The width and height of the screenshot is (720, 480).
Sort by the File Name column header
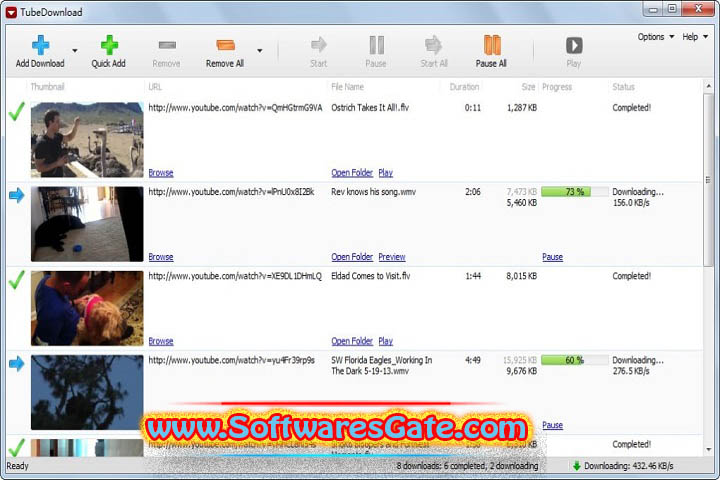[348, 87]
